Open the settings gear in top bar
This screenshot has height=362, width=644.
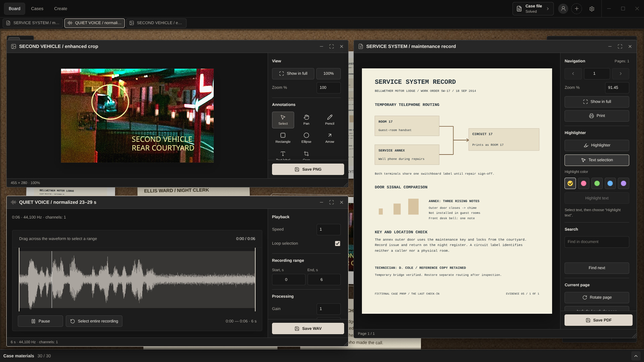(x=592, y=9)
